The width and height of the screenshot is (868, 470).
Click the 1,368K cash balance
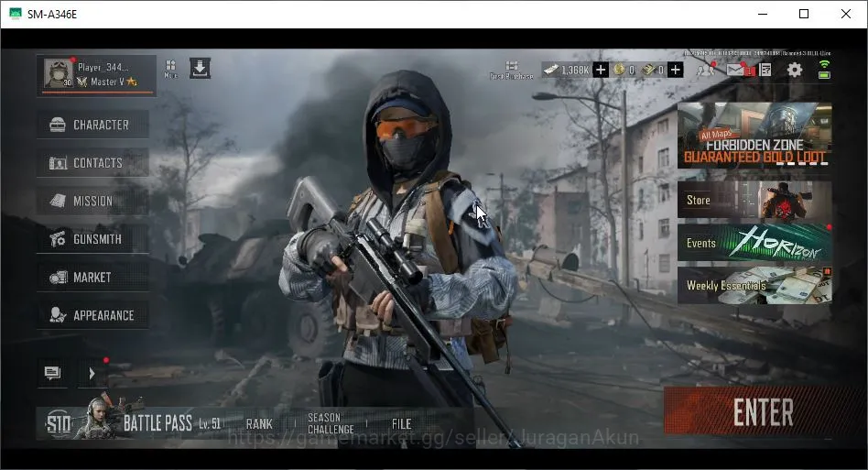575,70
